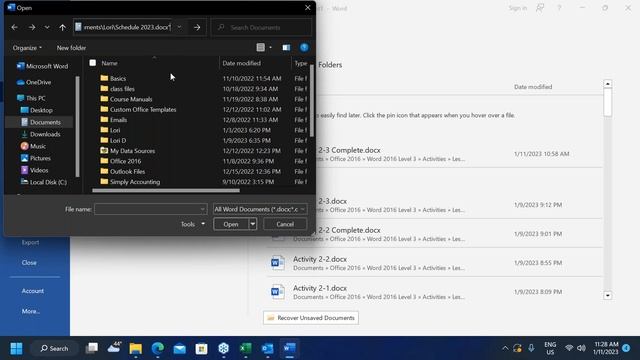The width and height of the screenshot is (640, 360).
Task: Click Recover Unsaved Documents button
Action: coord(311,318)
